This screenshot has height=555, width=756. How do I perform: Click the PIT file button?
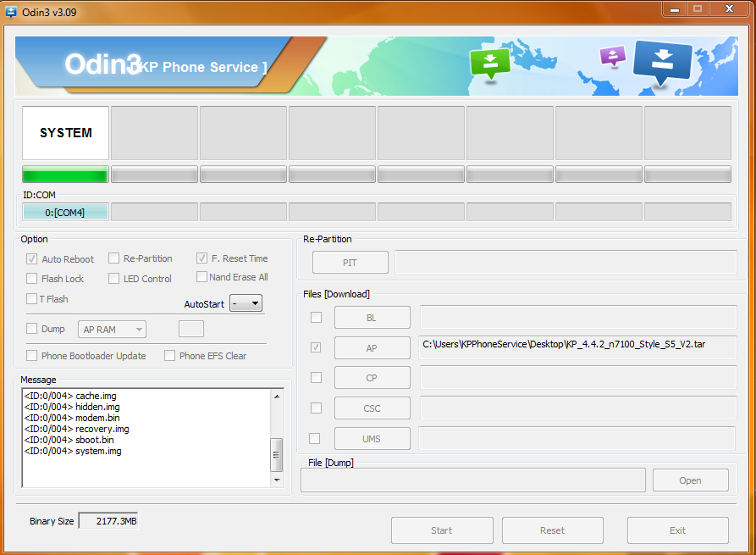point(350,263)
